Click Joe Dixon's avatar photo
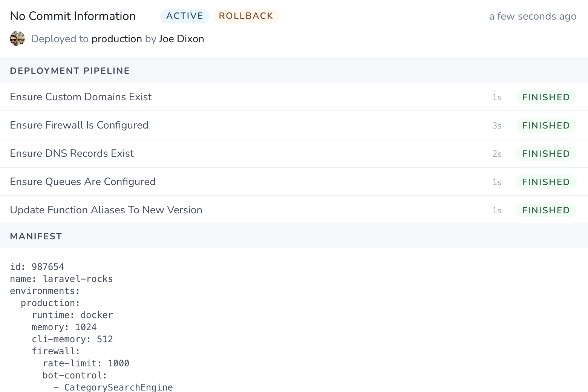 tap(17, 39)
